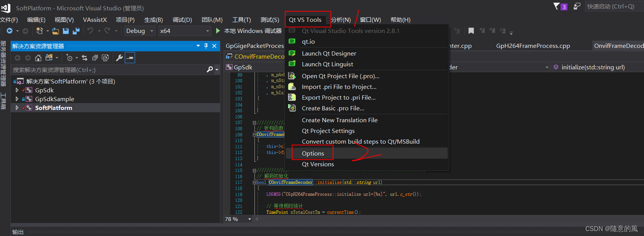644x236 pixels.
Task: Click the Open Qt Project File icon
Action: 292,76
